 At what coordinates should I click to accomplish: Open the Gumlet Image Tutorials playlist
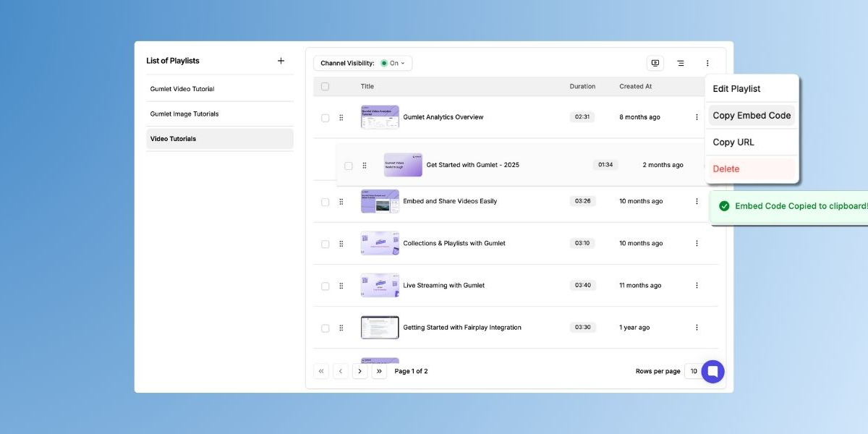184,114
